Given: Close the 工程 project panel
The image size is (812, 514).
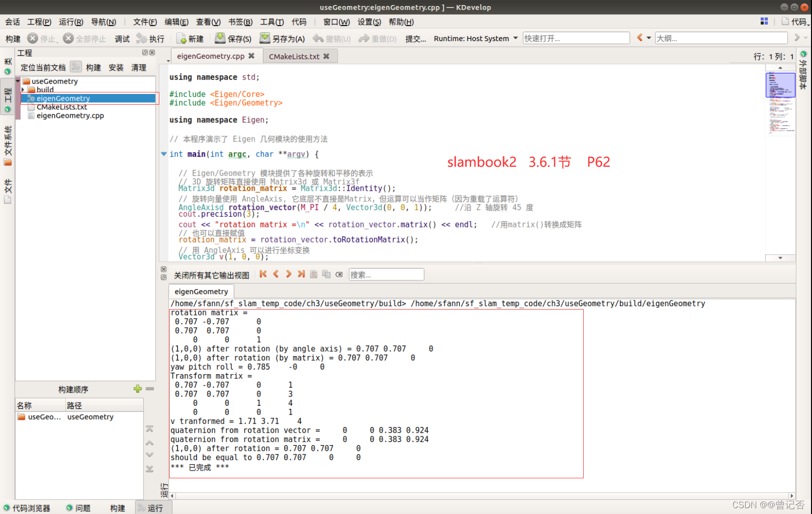Looking at the screenshot, I should 152,52.
